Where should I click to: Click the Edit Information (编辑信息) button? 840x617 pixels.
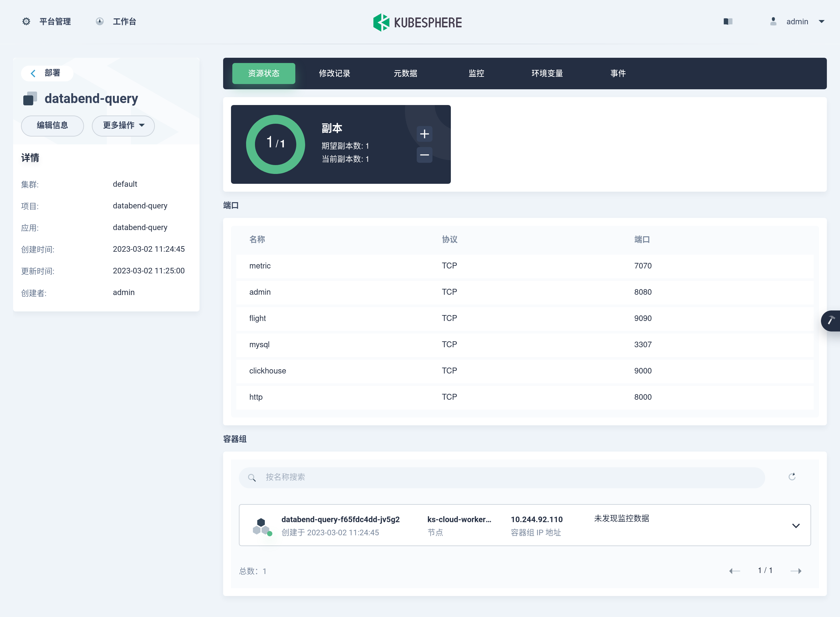[x=52, y=125]
